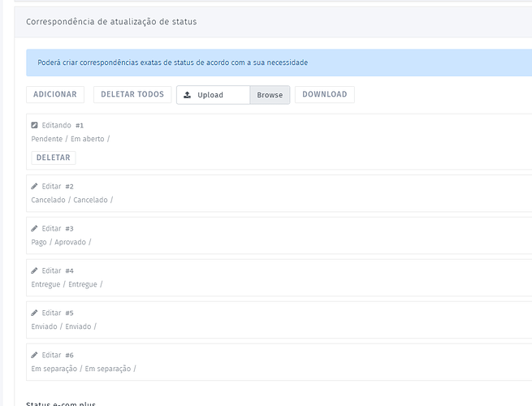Click the editing icon on item #1
The image size is (532, 406).
pyautogui.click(x=34, y=126)
